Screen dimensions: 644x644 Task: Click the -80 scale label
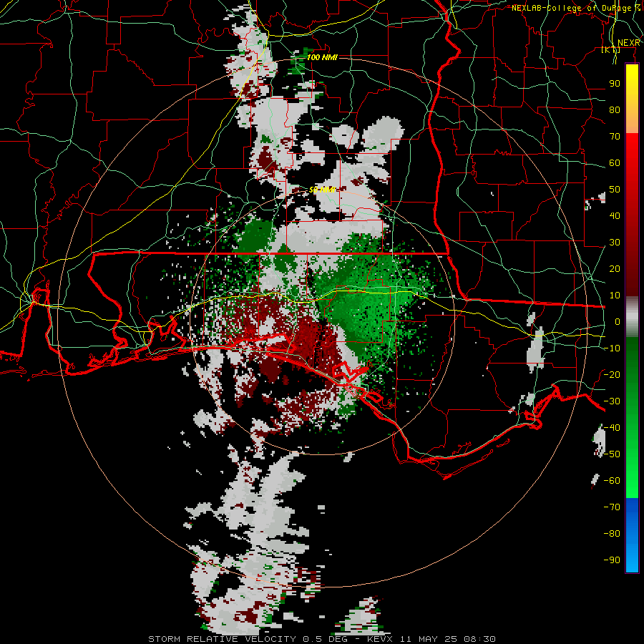612,534
